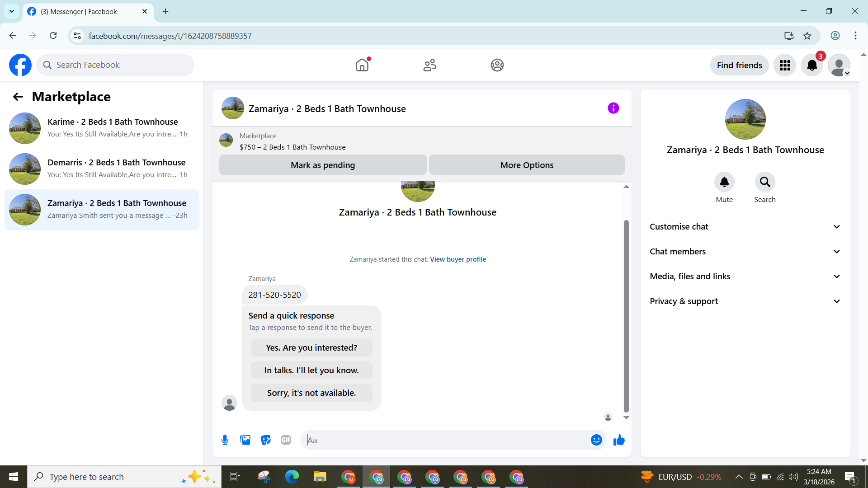The image size is (868, 488).
Task: Click the Mark as pending button
Action: tap(323, 165)
